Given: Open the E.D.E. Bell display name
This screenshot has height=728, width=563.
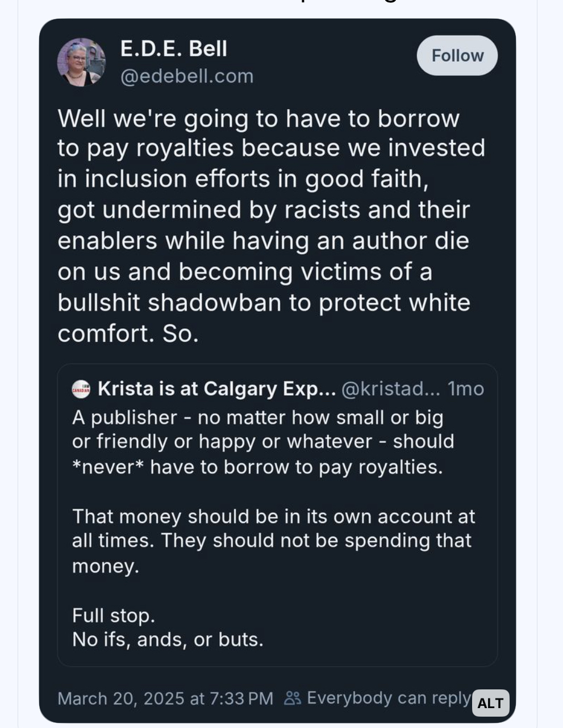Looking at the screenshot, I should point(173,49).
